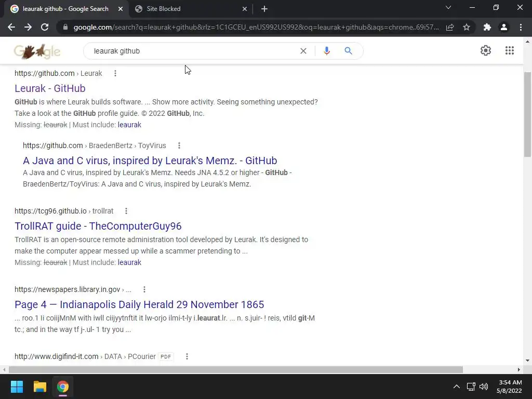Close the Site Blocked tab
Image resolution: width=532 pixels, height=399 pixels.
tap(245, 9)
